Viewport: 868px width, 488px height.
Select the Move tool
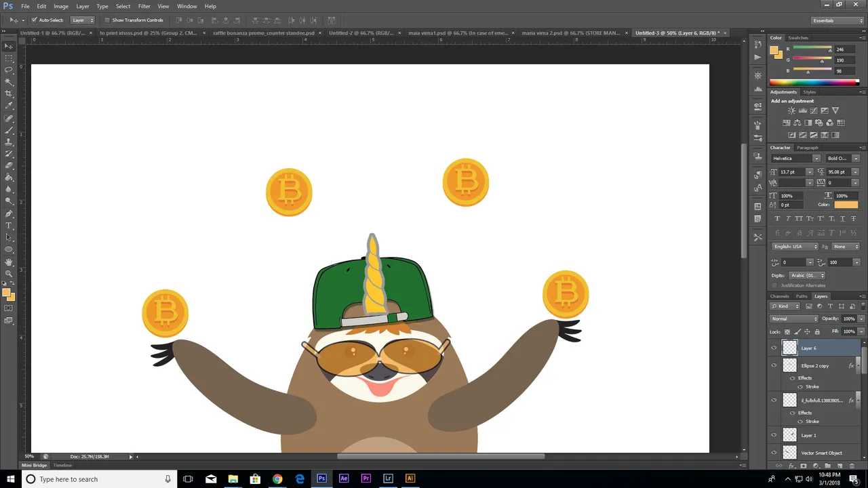point(9,46)
